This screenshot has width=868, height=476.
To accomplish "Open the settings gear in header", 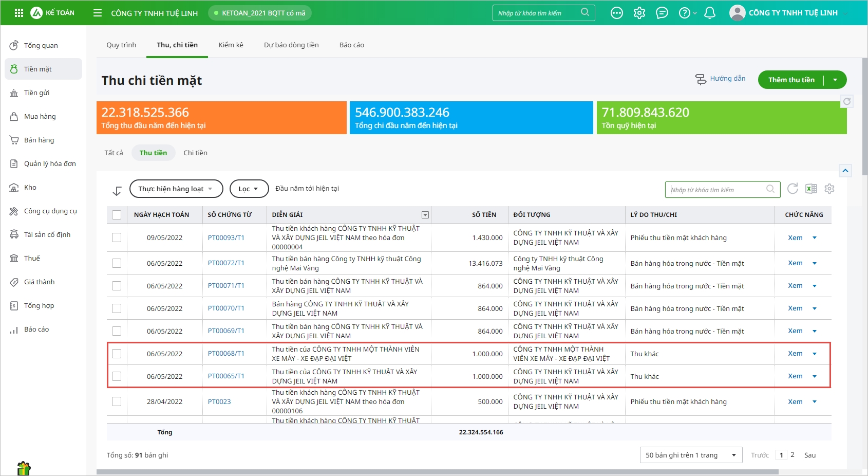I will point(639,13).
